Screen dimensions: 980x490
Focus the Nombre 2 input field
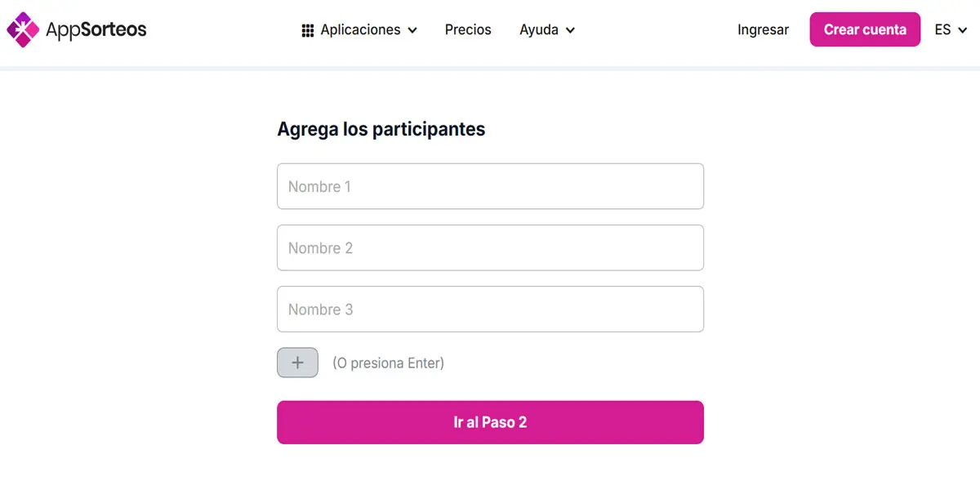pyautogui.click(x=490, y=247)
